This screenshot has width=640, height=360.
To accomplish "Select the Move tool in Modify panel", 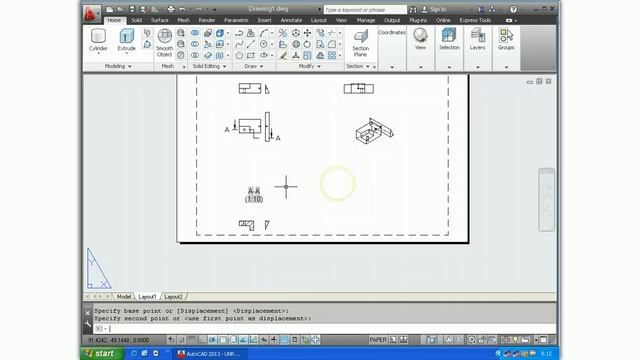I will 307,33.
